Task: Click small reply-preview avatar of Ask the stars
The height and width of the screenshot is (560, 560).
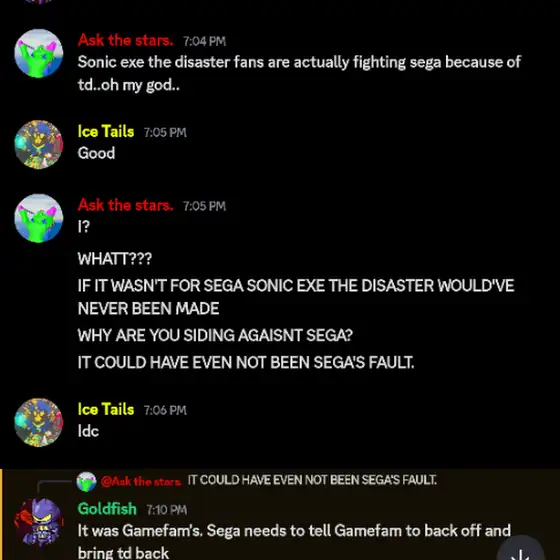Action: (x=86, y=481)
